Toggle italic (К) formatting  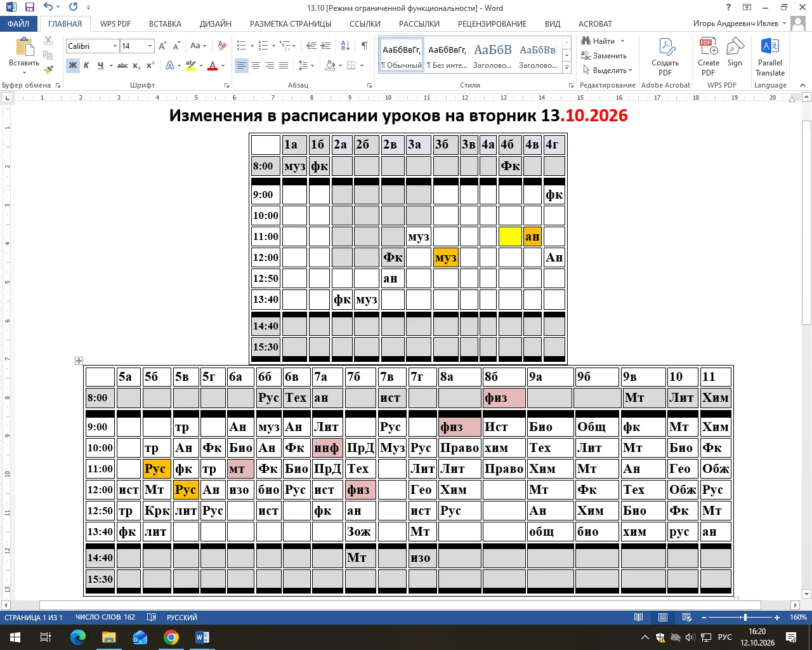tap(86, 65)
